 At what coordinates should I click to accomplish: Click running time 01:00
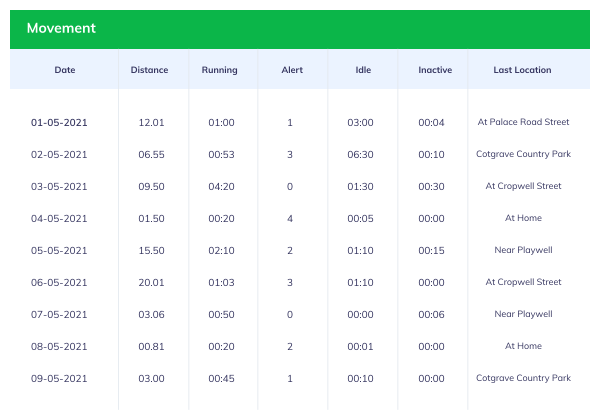(221, 123)
